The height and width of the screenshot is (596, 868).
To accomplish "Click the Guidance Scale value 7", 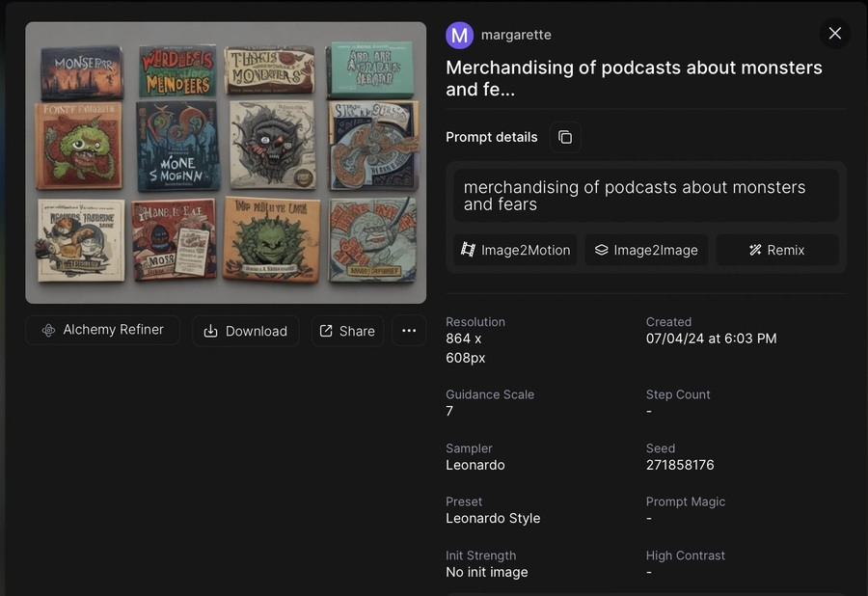I will tap(449, 411).
